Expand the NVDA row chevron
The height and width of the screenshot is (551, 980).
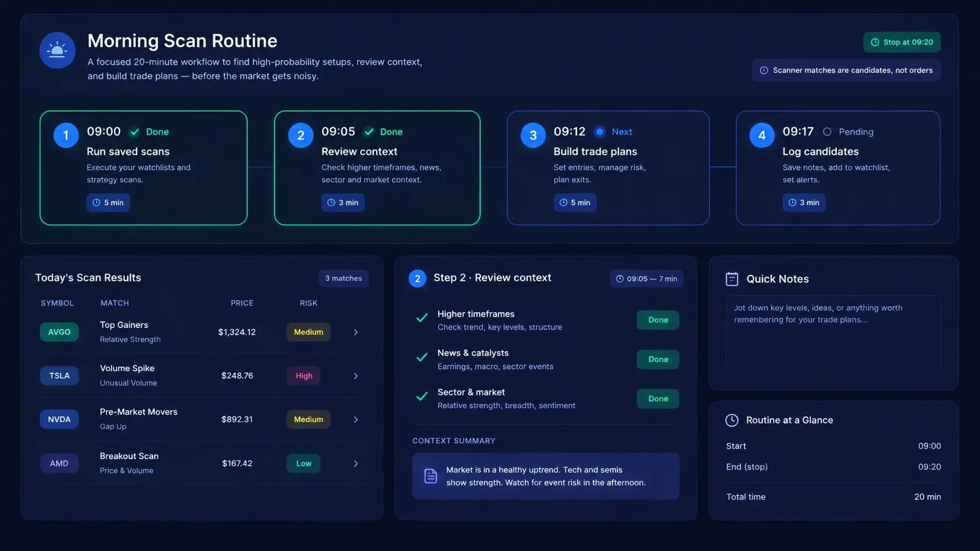tap(356, 419)
